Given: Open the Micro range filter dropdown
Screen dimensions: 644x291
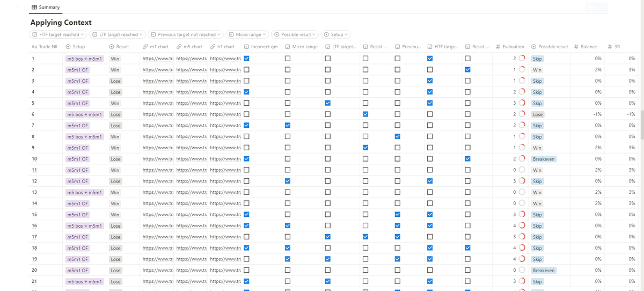Looking at the screenshot, I should tap(247, 34).
